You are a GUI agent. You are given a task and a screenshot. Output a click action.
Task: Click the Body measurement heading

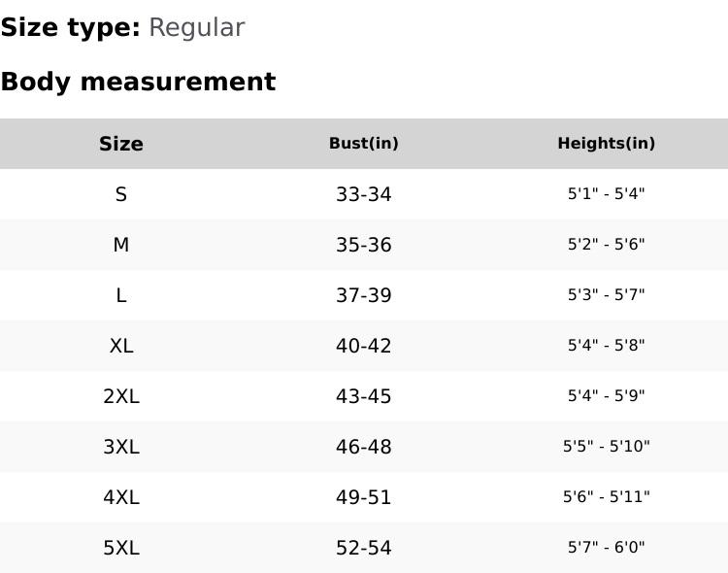click(x=138, y=83)
